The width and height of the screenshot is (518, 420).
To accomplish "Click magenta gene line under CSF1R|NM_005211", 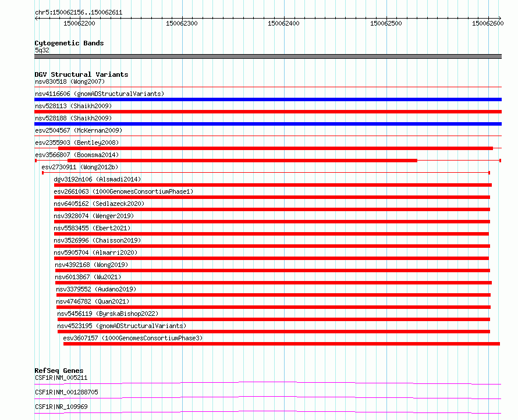I will pyautogui.click(x=268, y=382).
